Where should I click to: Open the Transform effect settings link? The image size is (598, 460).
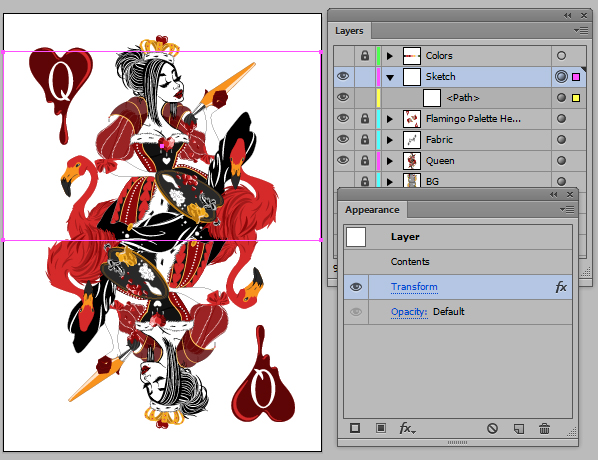click(x=414, y=287)
